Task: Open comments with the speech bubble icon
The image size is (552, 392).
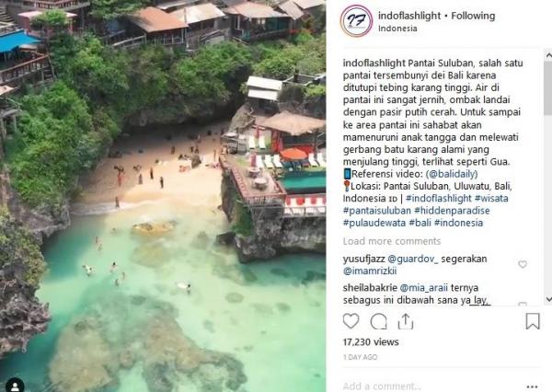Action: 379,321
